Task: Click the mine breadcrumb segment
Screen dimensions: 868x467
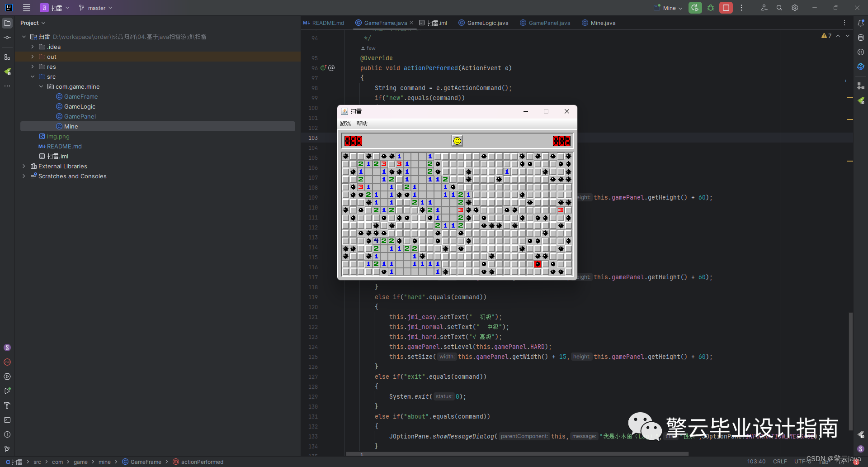Action: click(104, 462)
